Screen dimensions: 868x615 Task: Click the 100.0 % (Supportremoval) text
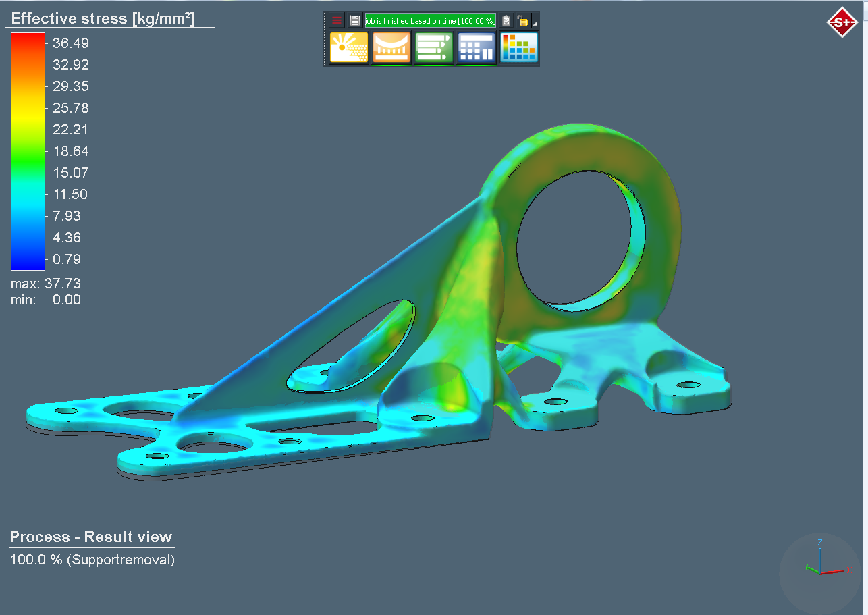(92, 560)
